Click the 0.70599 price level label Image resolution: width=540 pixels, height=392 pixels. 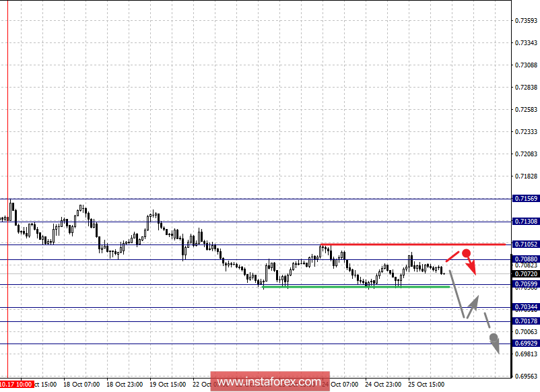click(x=525, y=284)
